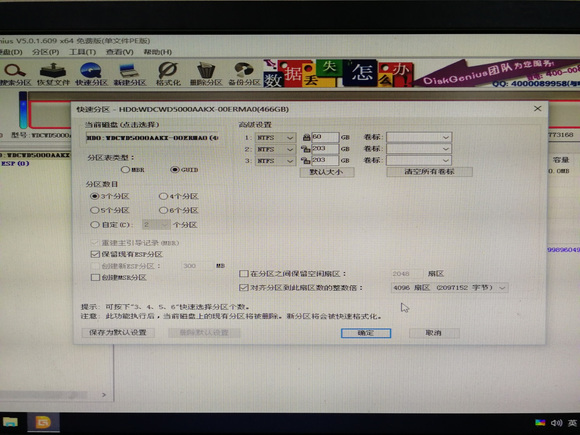The image size is (580, 435).
Task: Click the colorful display icon in system tray
Action: (x=540, y=422)
